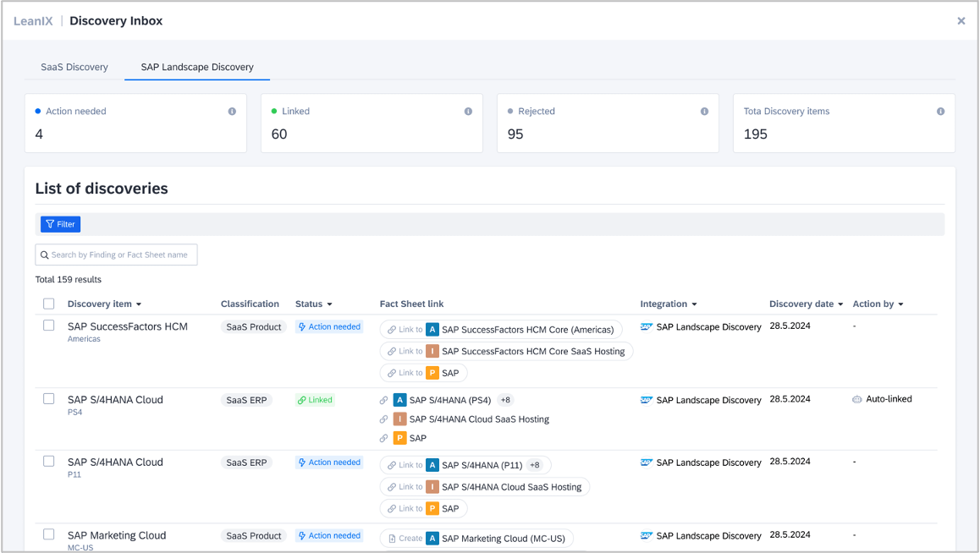Click the info icon on the Action needed card
The width and height of the screenshot is (980, 553).
point(231,111)
